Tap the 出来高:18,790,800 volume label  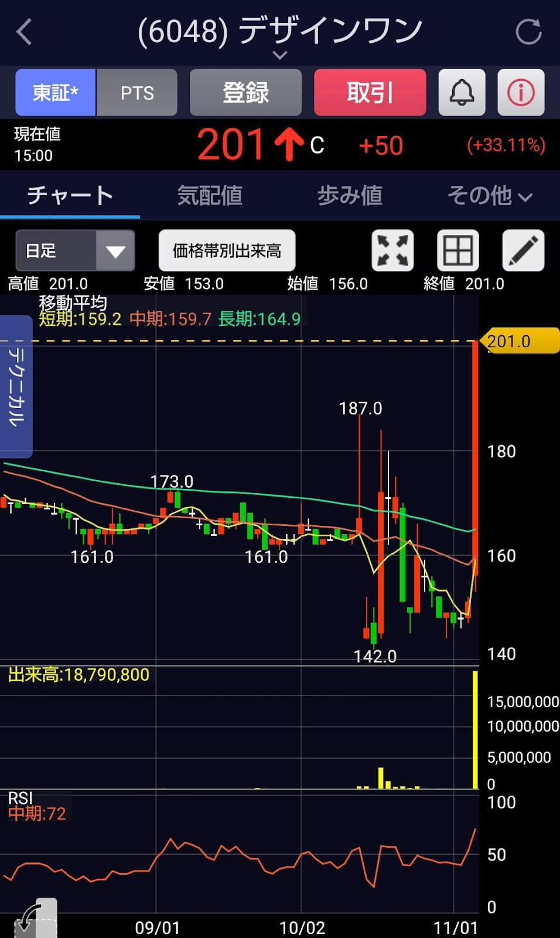(78, 675)
